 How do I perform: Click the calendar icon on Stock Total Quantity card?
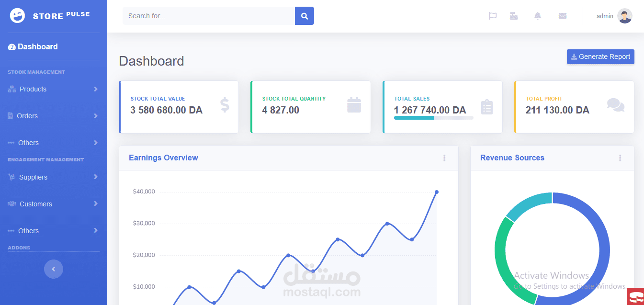point(354,105)
